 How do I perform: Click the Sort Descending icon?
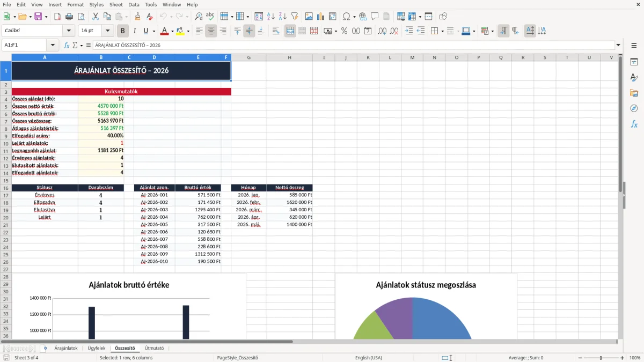(x=283, y=17)
